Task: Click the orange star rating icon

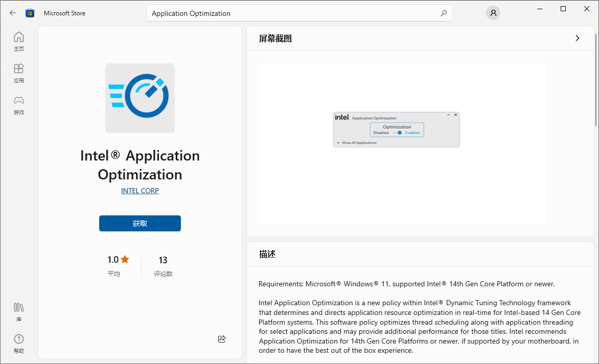Action: point(126,259)
